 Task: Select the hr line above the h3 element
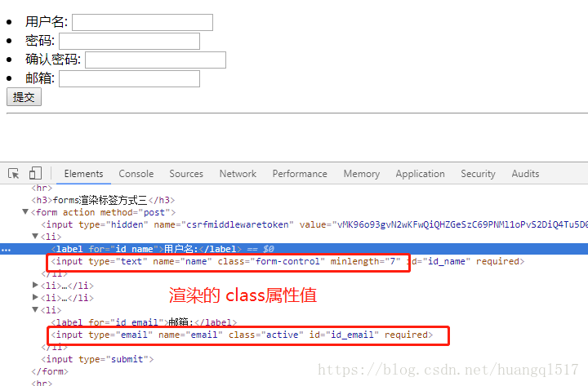42,188
